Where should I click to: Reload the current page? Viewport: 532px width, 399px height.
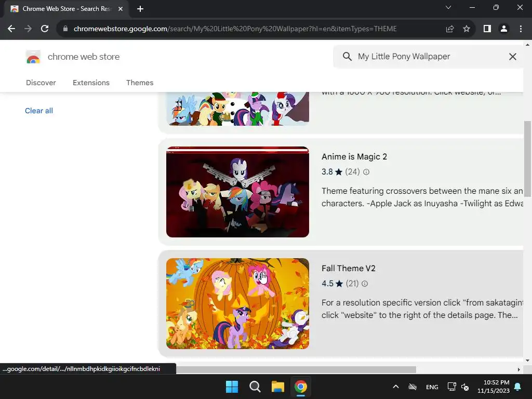click(45, 29)
